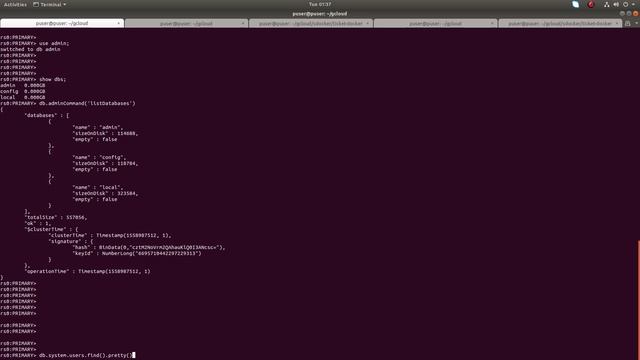Click the "name" : "config" line

tap(99, 157)
